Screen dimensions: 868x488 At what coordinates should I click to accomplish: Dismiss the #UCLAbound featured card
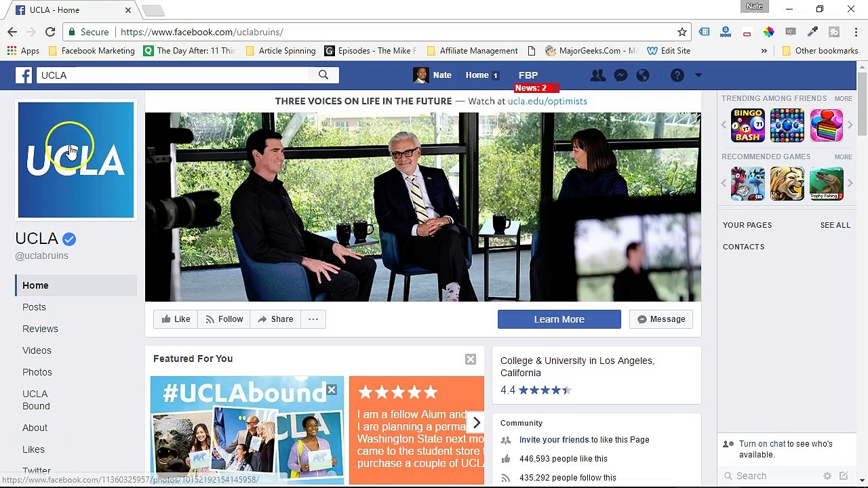pyautogui.click(x=331, y=390)
